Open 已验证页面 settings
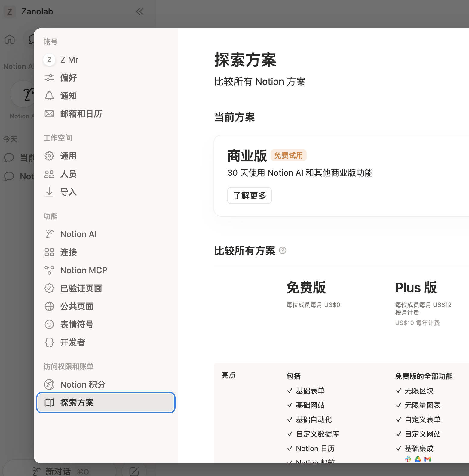The width and height of the screenshot is (469, 476). 106,288
